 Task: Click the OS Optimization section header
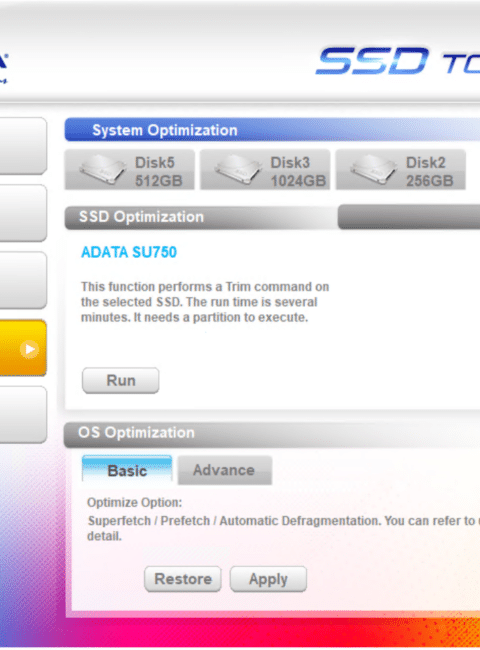272,433
